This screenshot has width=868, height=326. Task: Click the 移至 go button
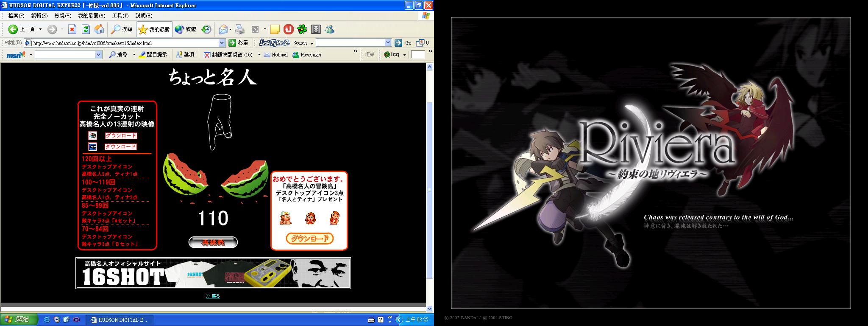tap(238, 42)
